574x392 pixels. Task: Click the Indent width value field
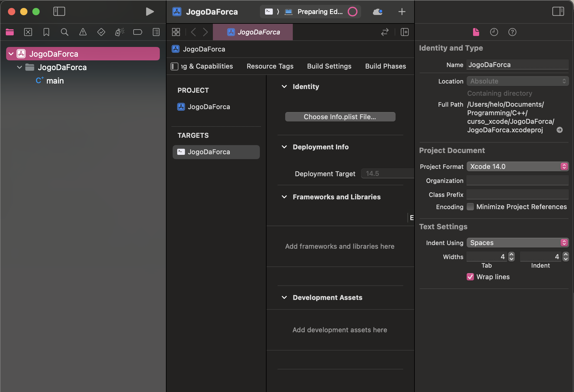pos(541,257)
